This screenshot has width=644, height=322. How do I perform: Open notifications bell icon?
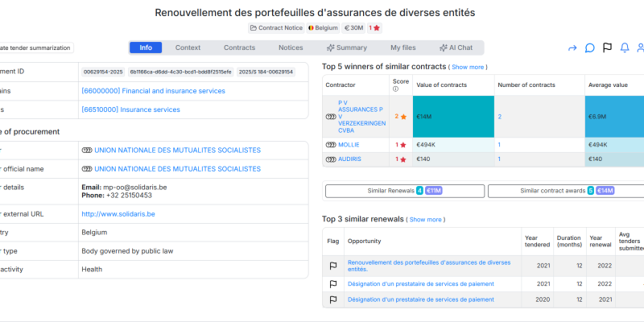[625, 47]
